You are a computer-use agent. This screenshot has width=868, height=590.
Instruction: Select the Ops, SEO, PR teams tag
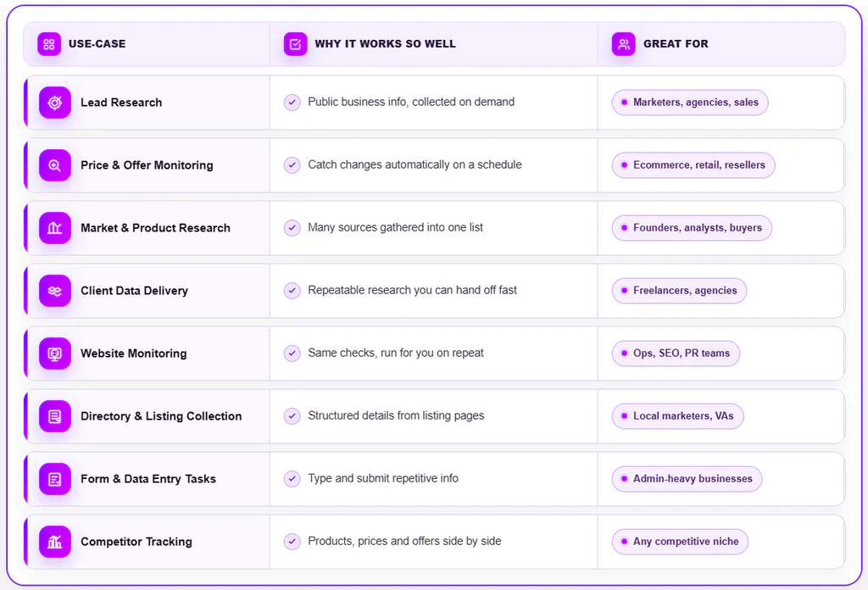[x=676, y=353]
